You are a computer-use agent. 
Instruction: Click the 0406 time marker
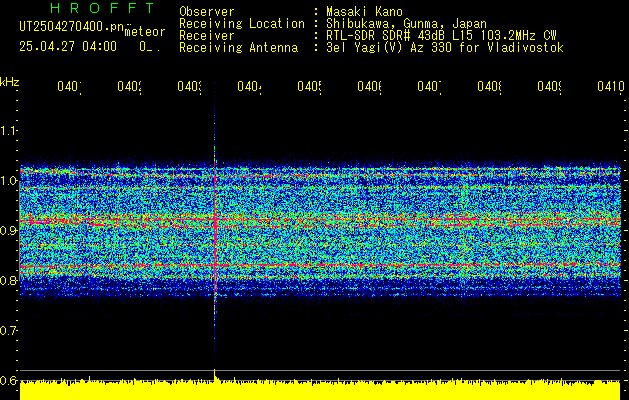pos(369,86)
